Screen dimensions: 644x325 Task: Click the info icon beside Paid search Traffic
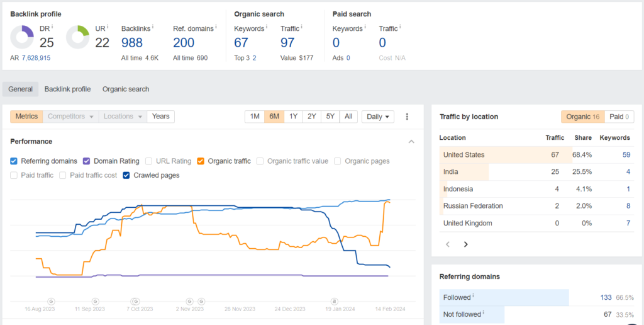tap(399, 26)
